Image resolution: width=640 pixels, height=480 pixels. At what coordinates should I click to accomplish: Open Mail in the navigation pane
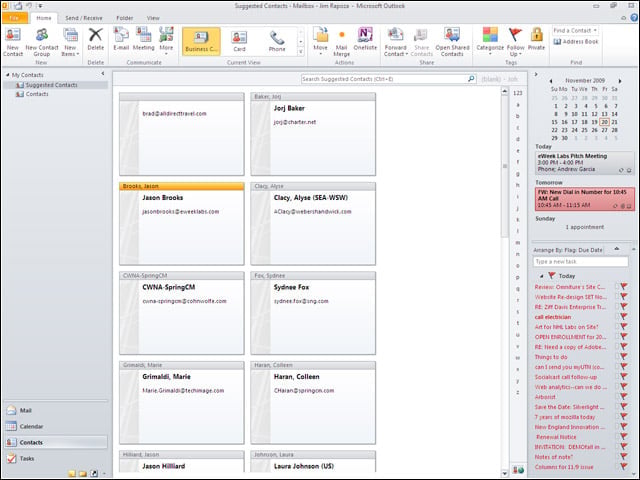56,410
